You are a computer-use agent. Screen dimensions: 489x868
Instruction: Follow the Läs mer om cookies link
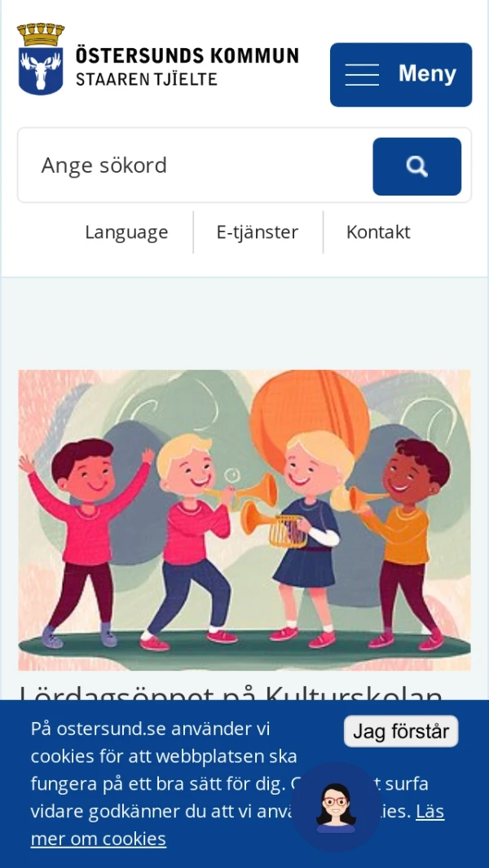pyautogui.click(x=238, y=825)
